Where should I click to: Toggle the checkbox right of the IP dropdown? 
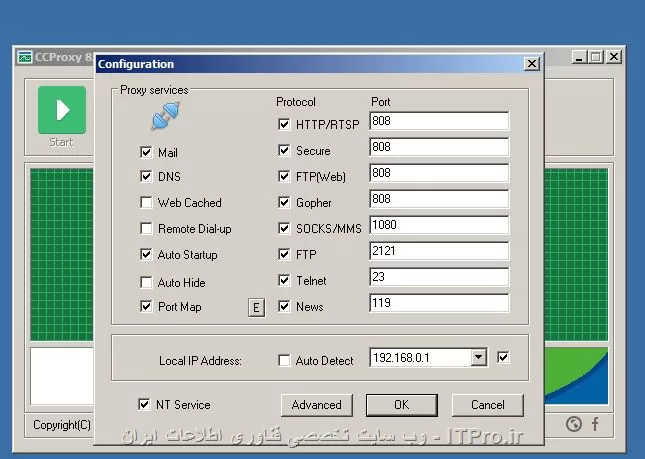(x=503, y=357)
